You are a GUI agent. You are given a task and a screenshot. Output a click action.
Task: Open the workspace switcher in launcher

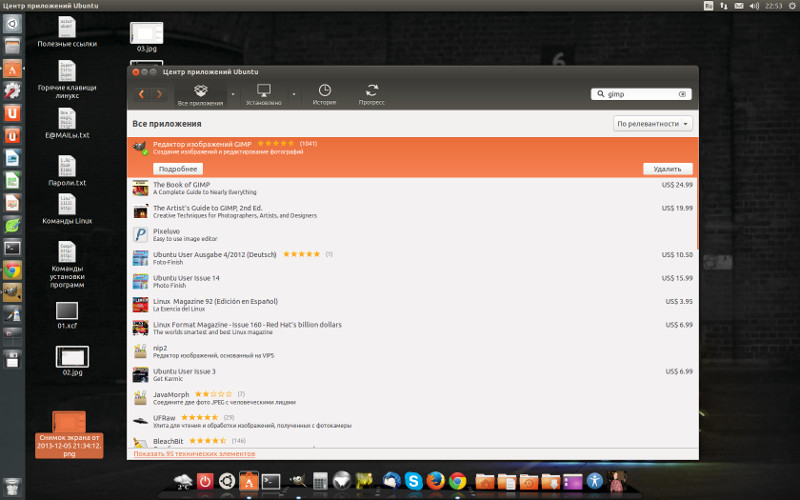pos(12,337)
